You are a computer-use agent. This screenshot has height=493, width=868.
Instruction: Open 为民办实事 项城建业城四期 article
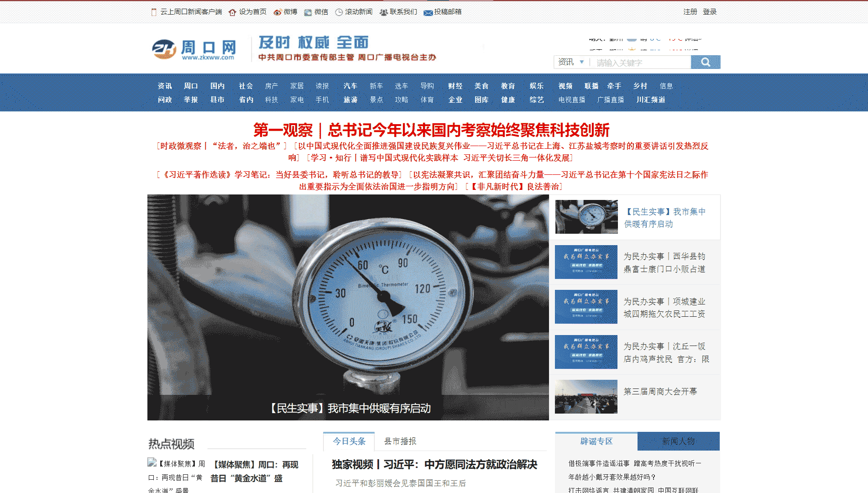click(664, 308)
